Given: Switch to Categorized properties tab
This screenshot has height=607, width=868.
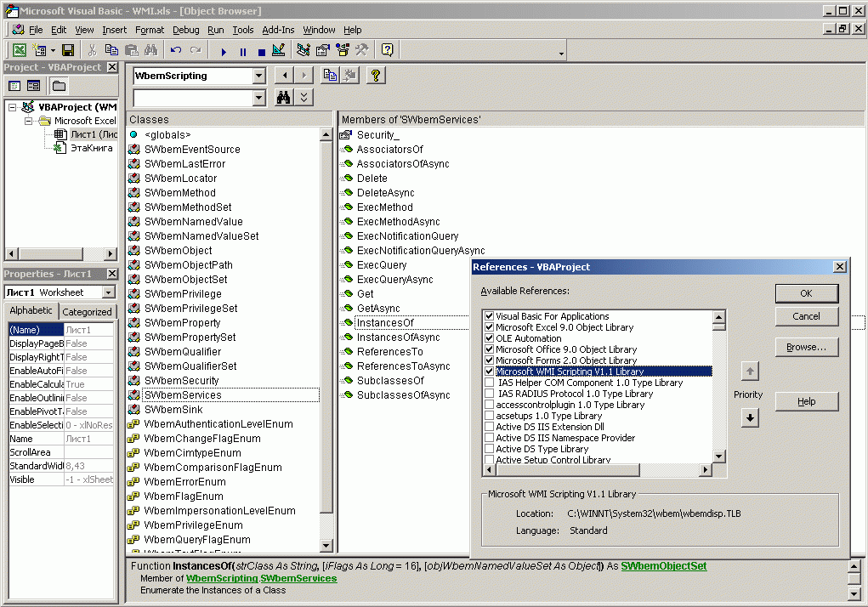Looking at the screenshot, I should (87, 312).
